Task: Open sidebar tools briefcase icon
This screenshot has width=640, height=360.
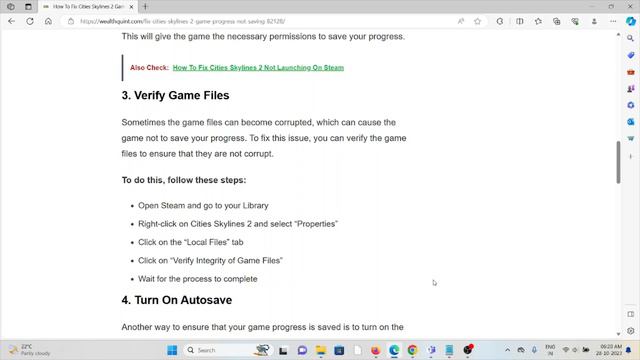Action: pos(631,72)
